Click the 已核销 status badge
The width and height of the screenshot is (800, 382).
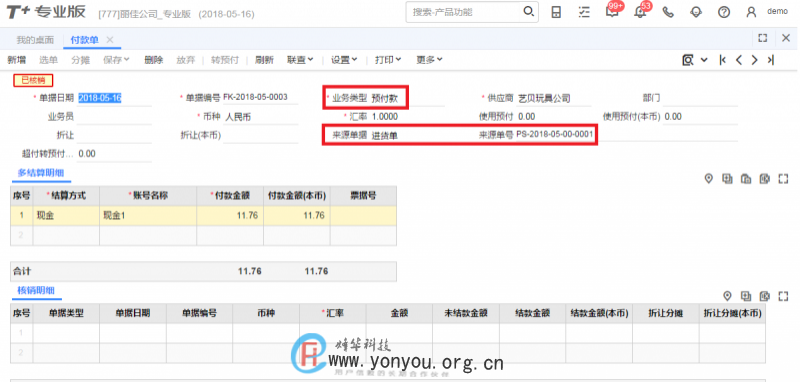33,80
